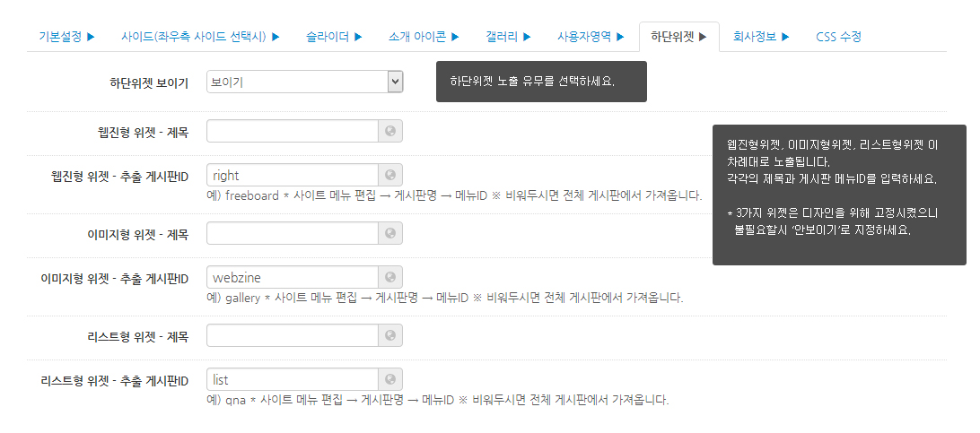The height and width of the screenshot is (433, 980).
Task: Click globe icon beside 'right' board ID field
Action: point(390,175)
